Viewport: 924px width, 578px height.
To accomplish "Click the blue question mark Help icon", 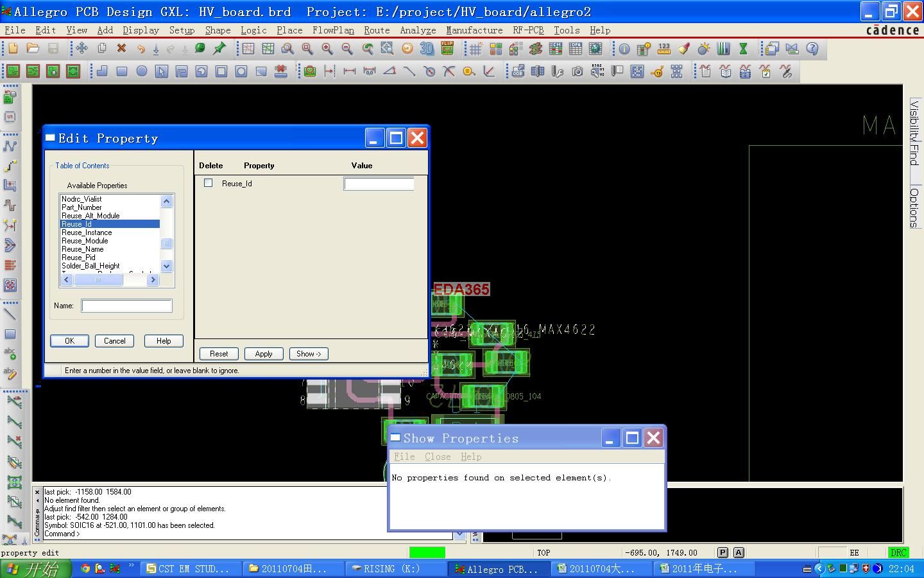I will (812, 48).
